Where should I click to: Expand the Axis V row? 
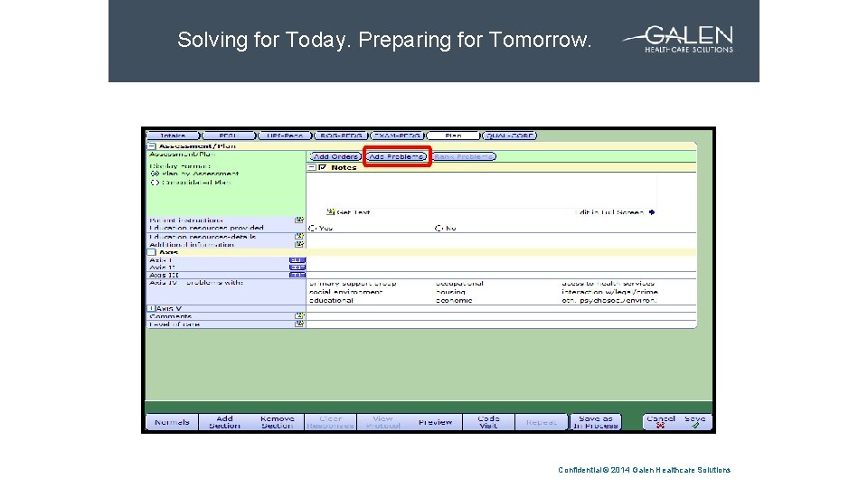pyautogui.click(x=151, y=308)
